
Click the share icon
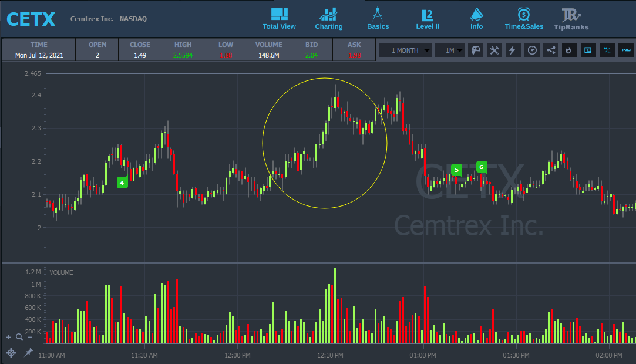point(551,50)
